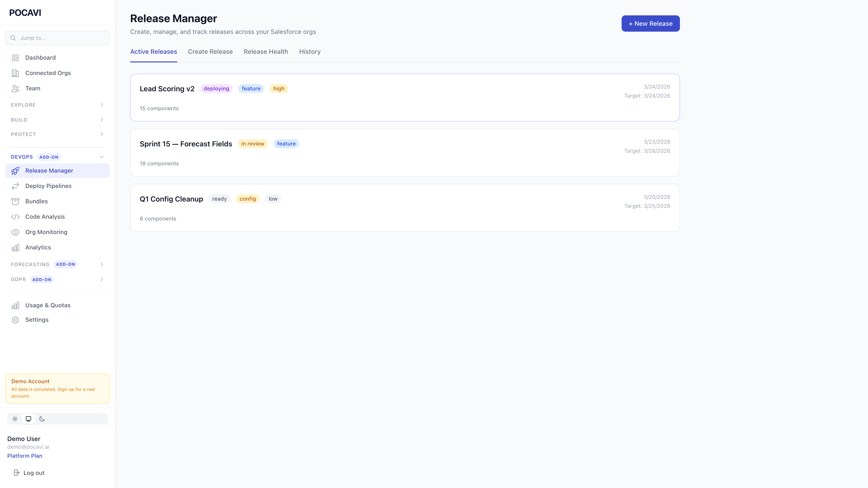This screenshot has width=868, height=488.
Task: Click Target: 3/28/2026 date
Action: coord(647,151)
